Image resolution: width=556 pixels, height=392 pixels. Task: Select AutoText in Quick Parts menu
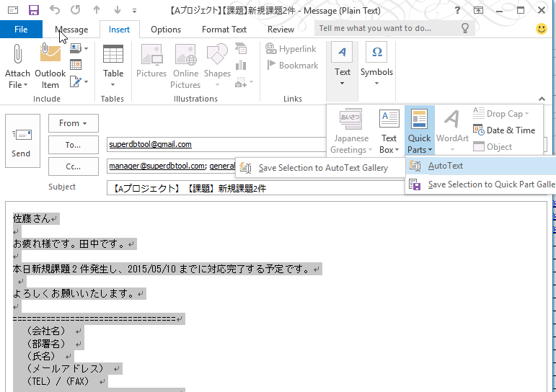481,166
